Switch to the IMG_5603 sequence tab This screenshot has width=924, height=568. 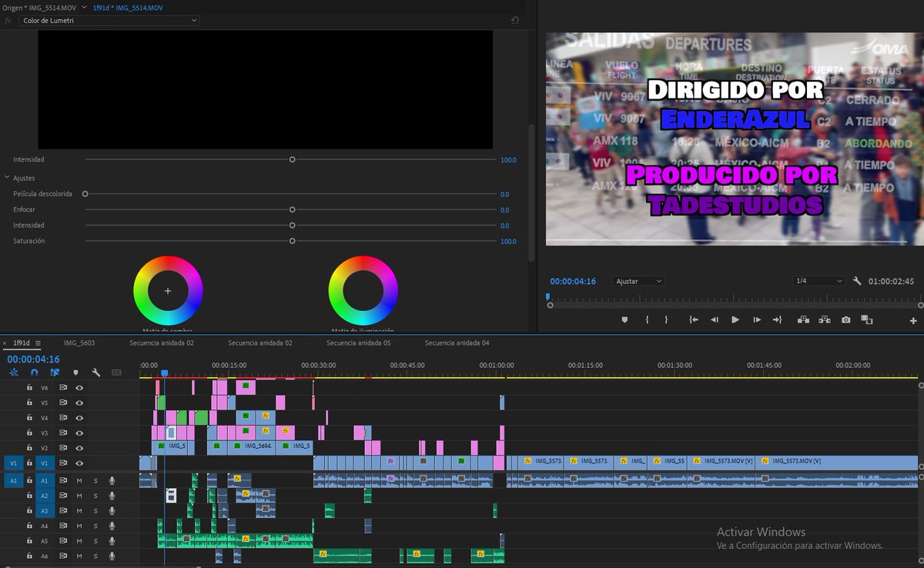[79, 342]
